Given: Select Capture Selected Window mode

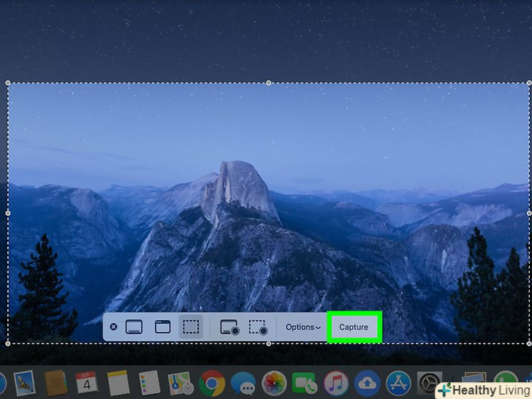Looking at the screenshot, I should (x=162, y=327).
